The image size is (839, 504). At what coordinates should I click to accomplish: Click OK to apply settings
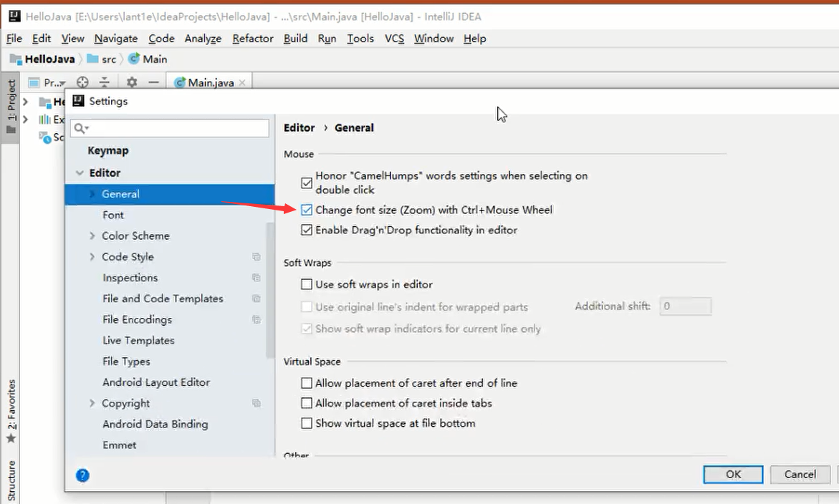point(733,475)
